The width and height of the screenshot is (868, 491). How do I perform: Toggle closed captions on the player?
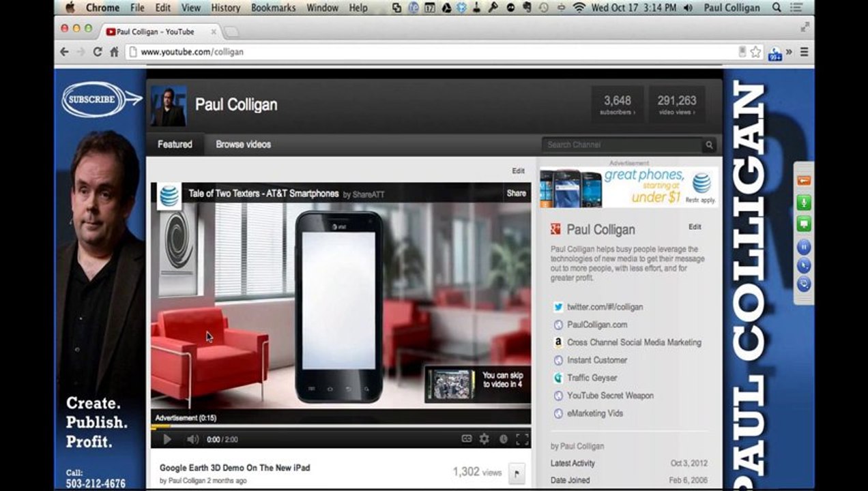tap(467, 439)
